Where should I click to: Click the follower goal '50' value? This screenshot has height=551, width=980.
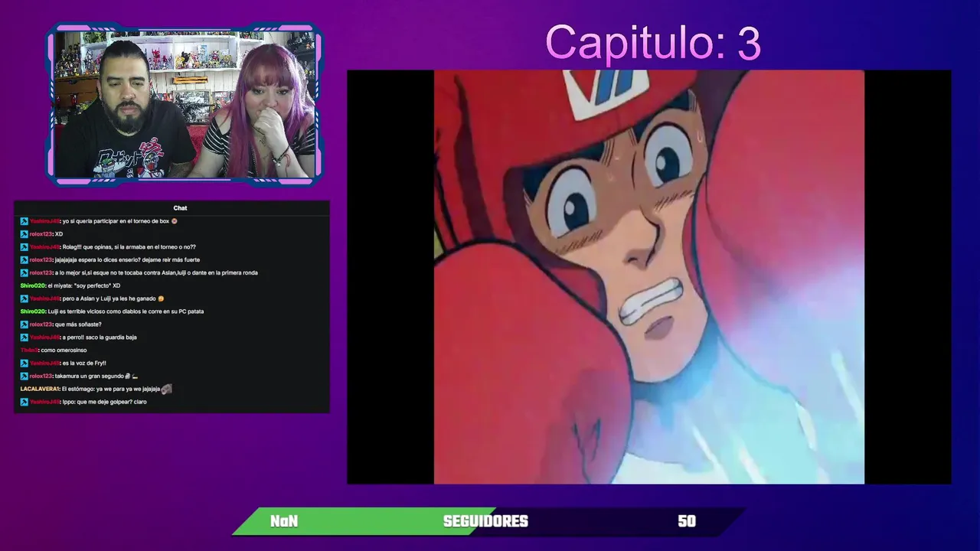687,521
